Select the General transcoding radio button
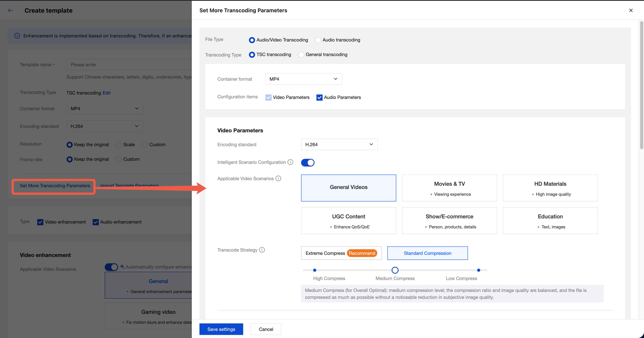Image resolution: width=644 pixels, height=338 pixels. click(x=301, y=55)
